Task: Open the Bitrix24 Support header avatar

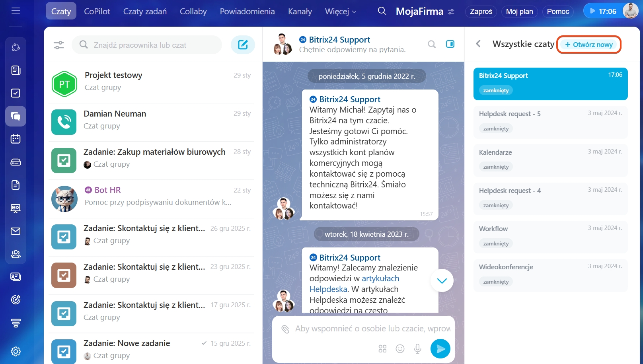Action: (x=283, y=44)
